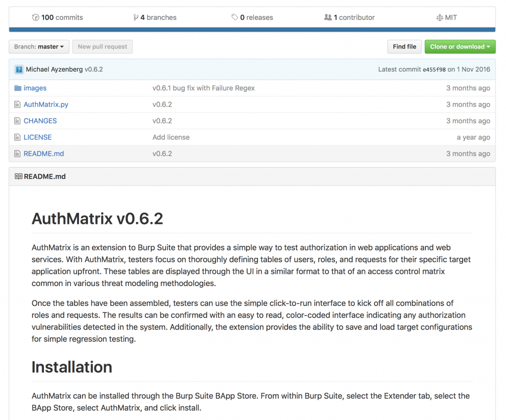Click the license scale icon

click(x=439, y=17)
